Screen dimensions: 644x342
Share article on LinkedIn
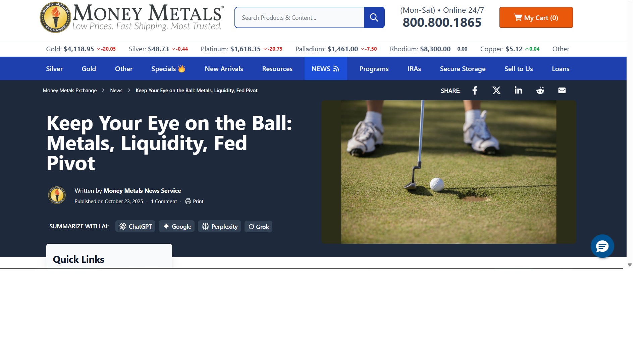click(x=518, y=91)
